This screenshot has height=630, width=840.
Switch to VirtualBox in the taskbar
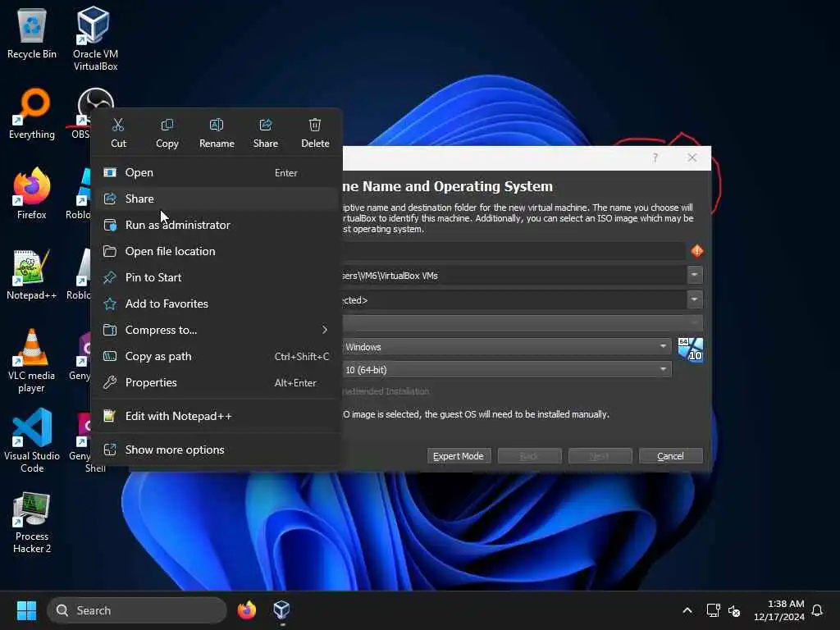pyautogui.click(x=282, y=610)
